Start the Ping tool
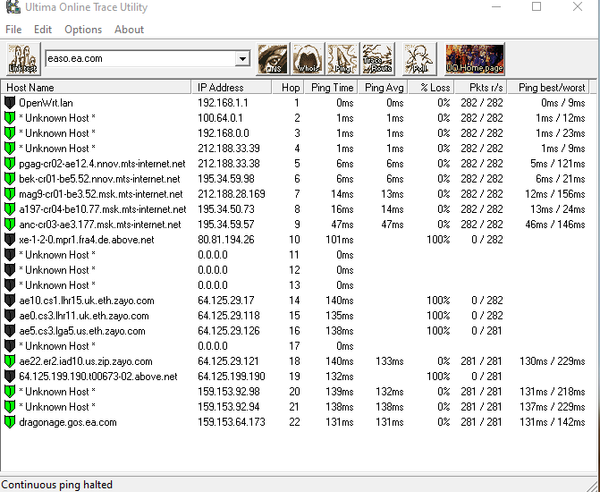 point(342,59)
